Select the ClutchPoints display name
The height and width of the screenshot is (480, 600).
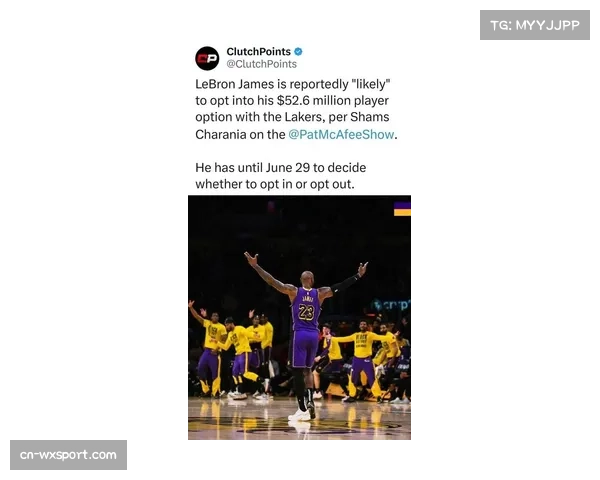click(258, 51)
